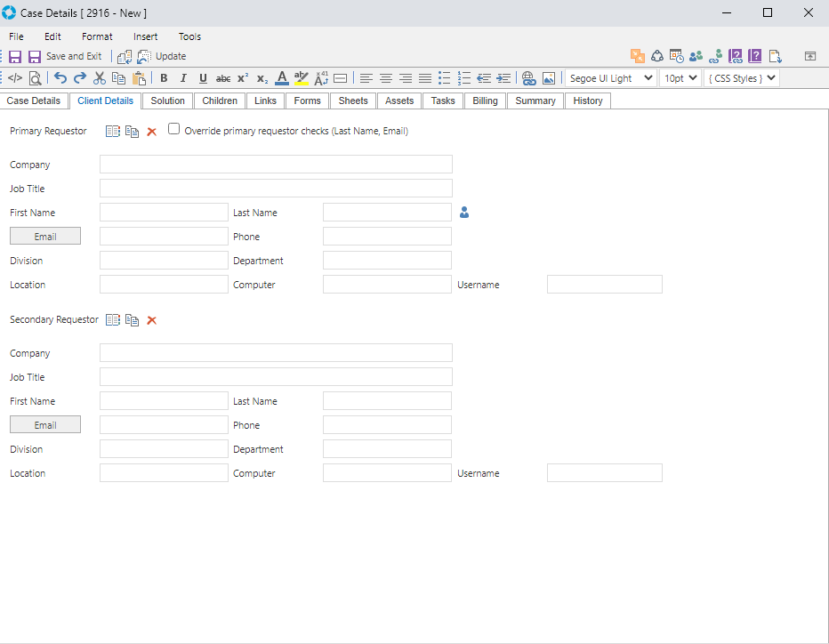Click the person icon beside Last Name
829x644 pixels.
464,213
